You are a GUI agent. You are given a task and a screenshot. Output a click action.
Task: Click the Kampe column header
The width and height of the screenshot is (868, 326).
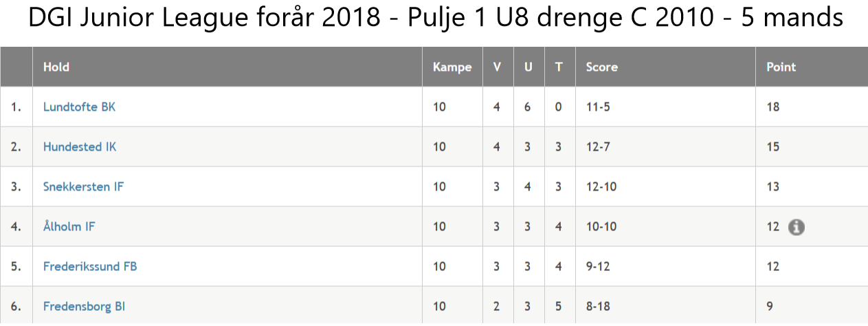coord(452,67)
